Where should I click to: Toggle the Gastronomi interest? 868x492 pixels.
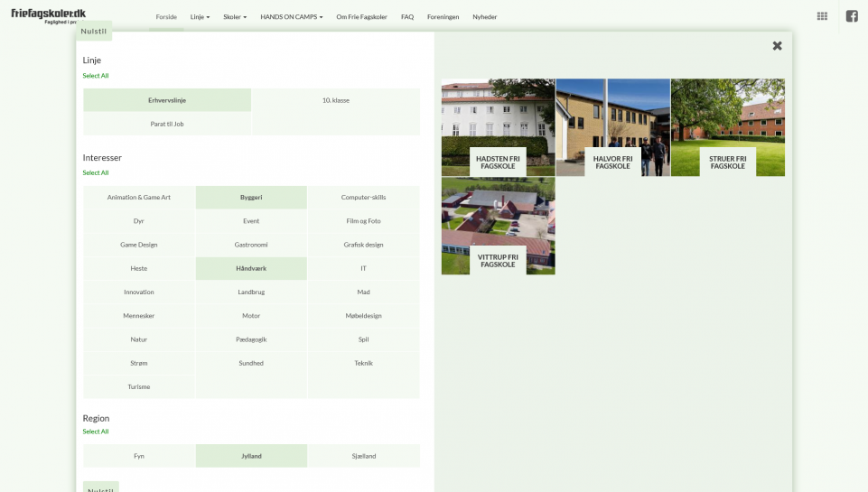pyautogui.click(x=251, y=245)
